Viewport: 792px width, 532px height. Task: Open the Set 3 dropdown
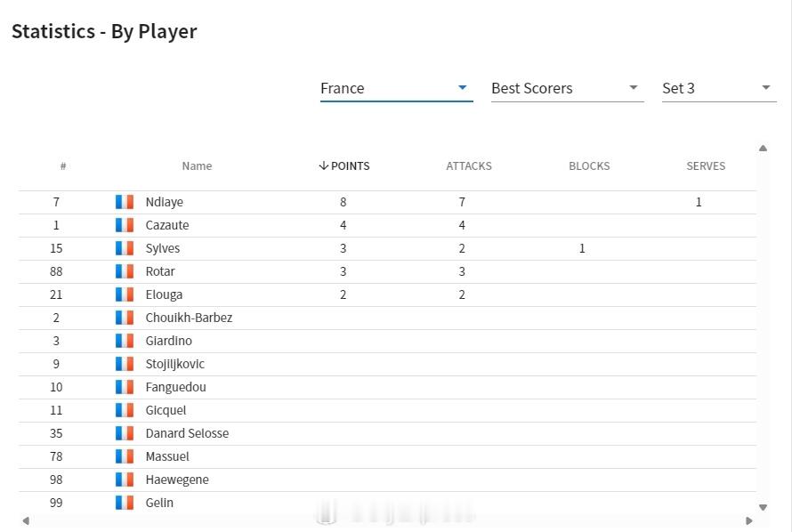point(719,88)
